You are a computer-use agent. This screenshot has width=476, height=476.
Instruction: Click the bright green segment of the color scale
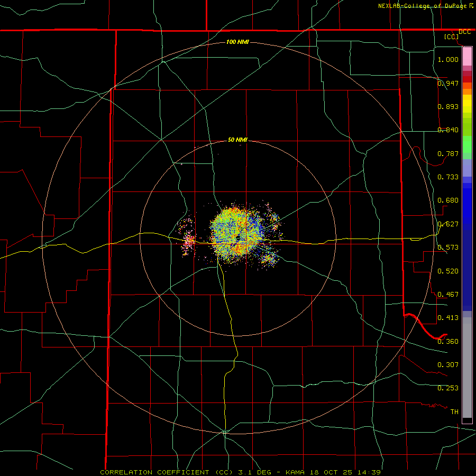pyautogui.click(x=467, y=144)
